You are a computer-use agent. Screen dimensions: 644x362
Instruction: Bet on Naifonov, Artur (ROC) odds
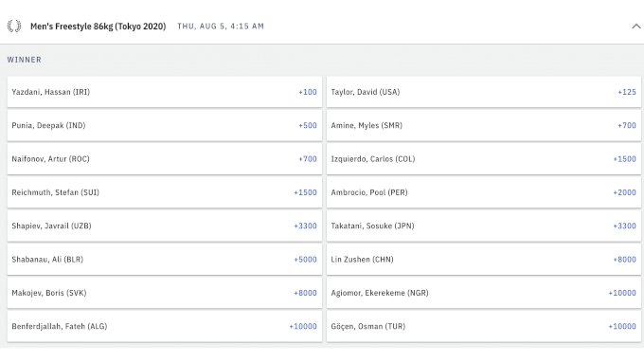164,158
